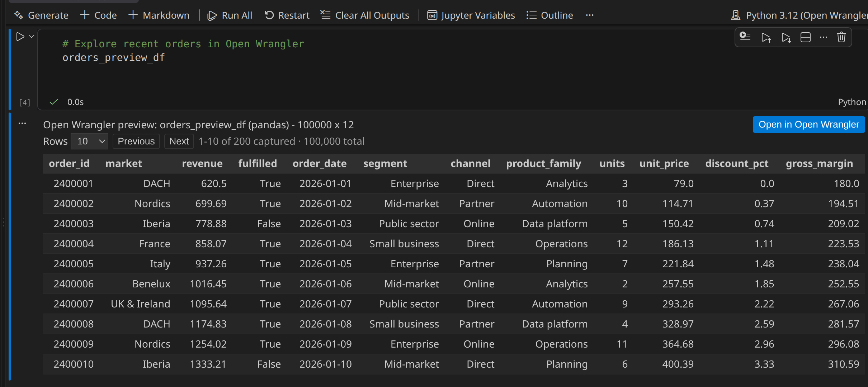Select the Python 3.12 kernel picker
Viewport: 868px width, 387px height.
pos(799,15)
